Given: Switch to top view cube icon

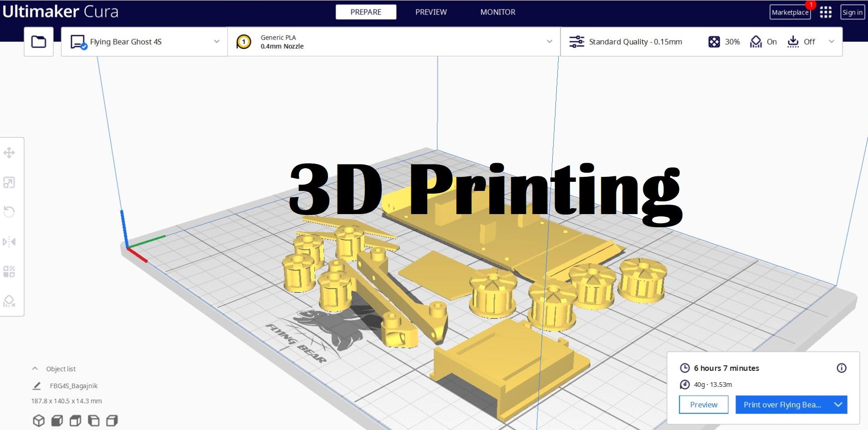Looking at the screenshot, I should coord(76,420).
